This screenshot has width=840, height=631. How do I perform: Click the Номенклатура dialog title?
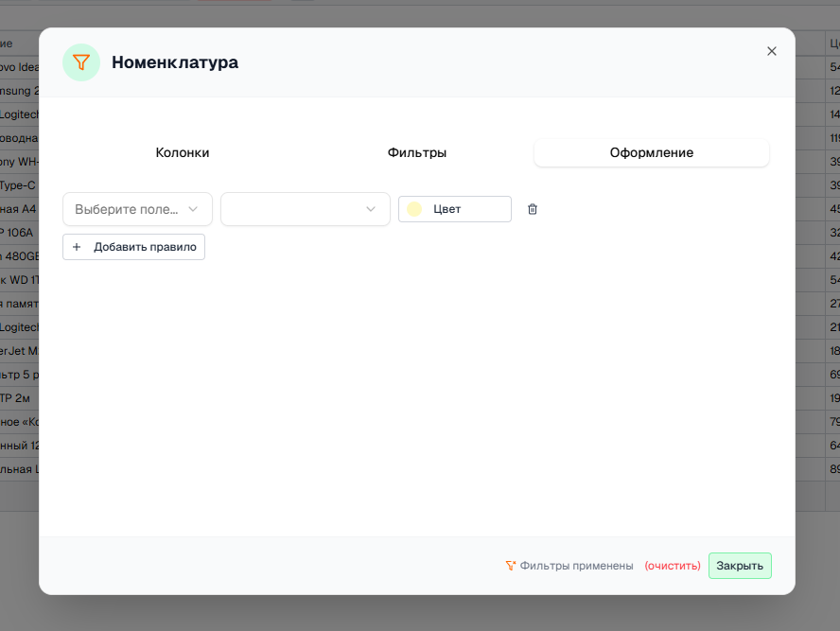pos(175,62)
